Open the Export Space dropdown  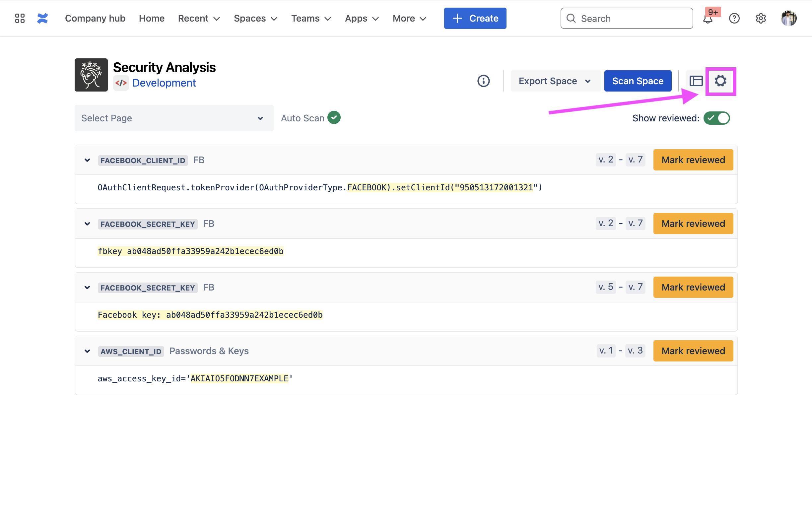pos(555,81)
